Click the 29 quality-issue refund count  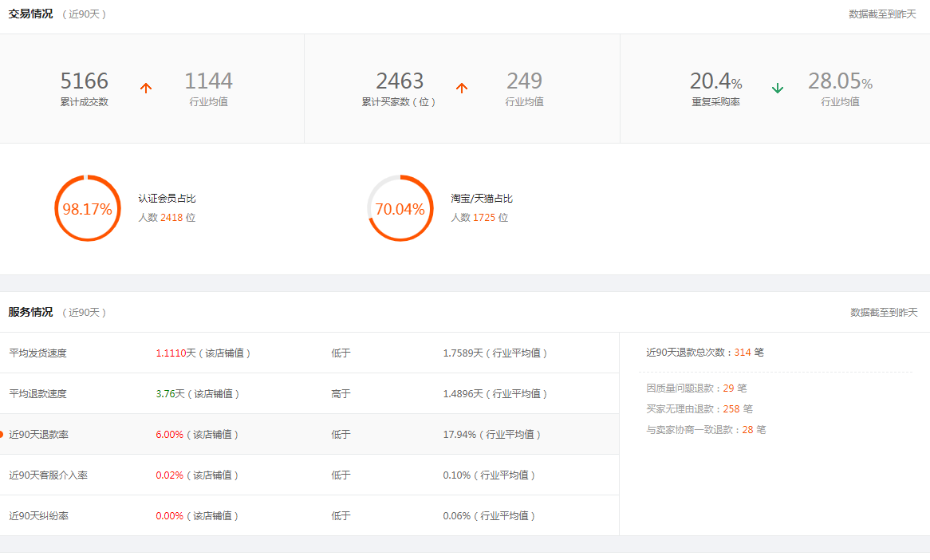click(728, 388)
